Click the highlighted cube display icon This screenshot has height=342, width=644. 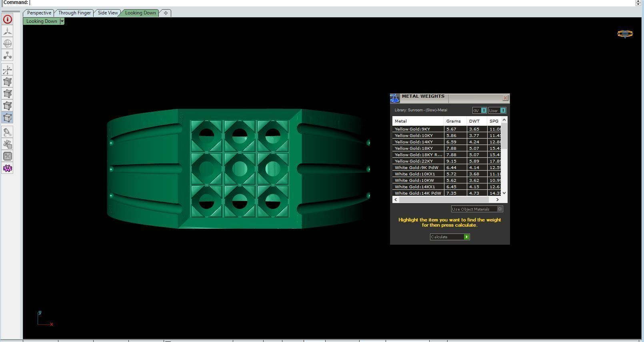pos(8,118)
